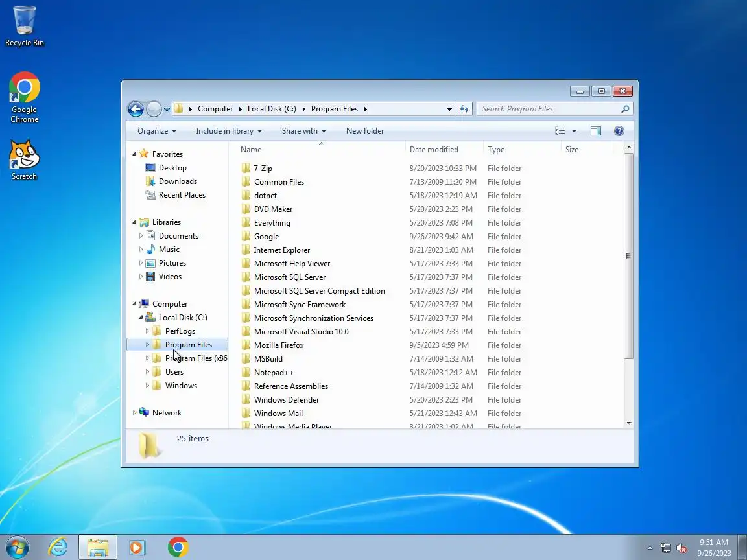
Task: Open Include in library dropdown
Action: 229,131
